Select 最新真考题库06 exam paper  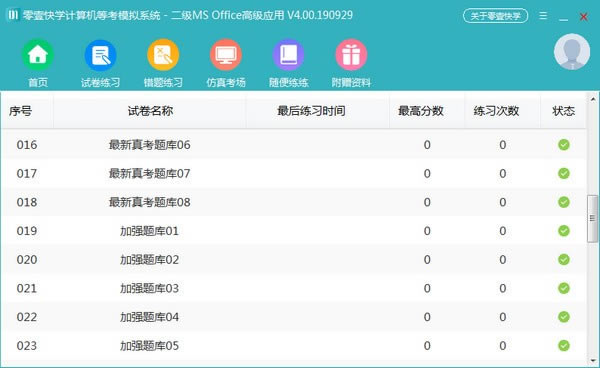tap(150, 145)
